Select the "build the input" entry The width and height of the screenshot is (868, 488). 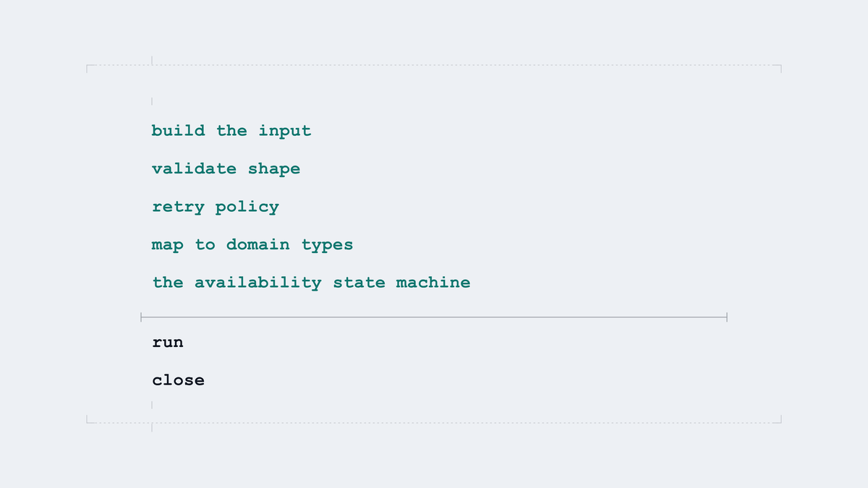231,131
